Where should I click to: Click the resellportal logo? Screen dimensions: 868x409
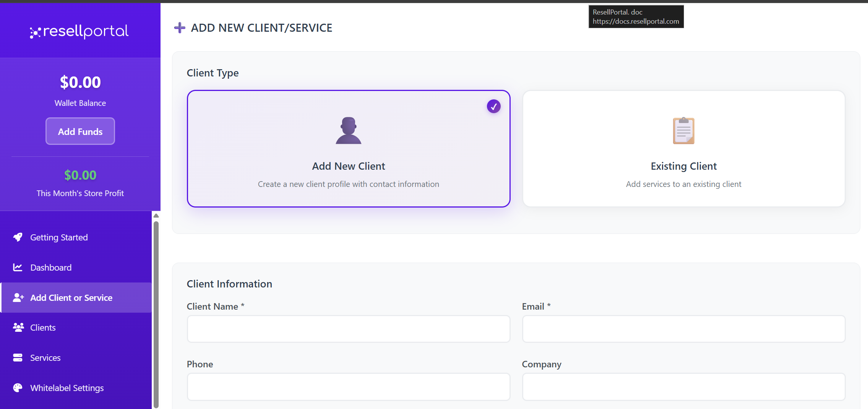click(79, 31)
